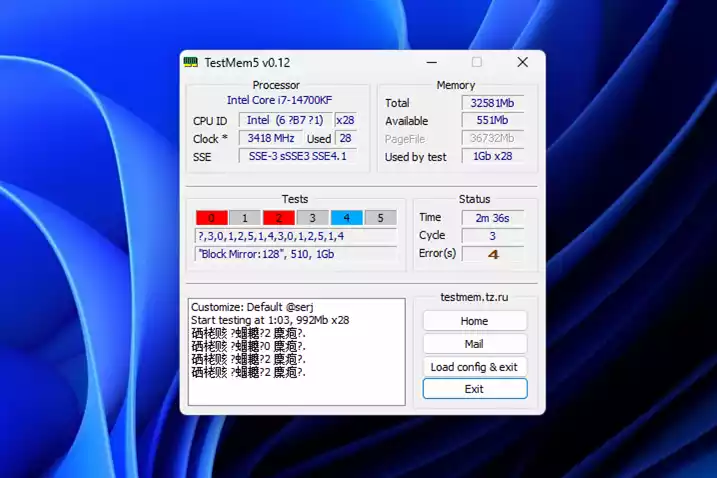Click the Total memory value 32581Mb
The image size is (717, 478).
(492, 103)
